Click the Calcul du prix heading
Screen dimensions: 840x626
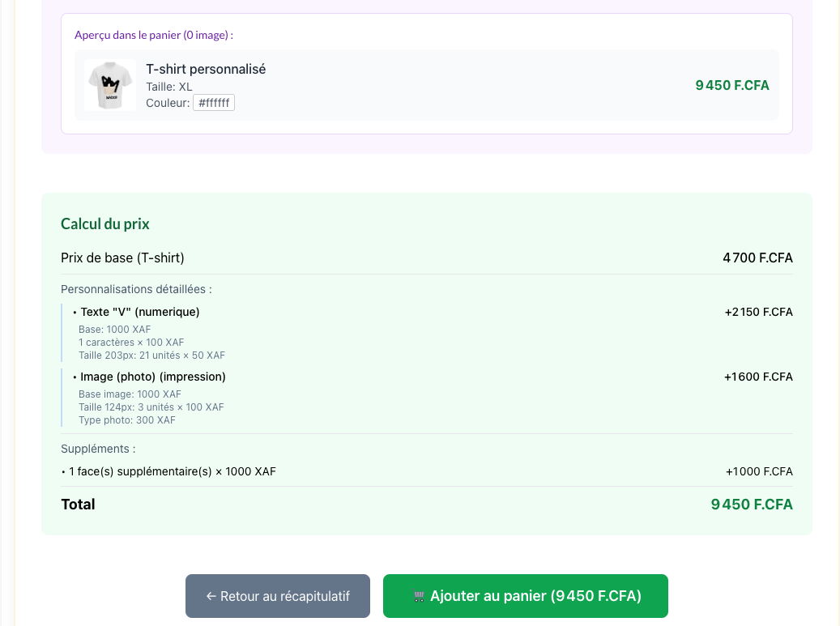(105, 224)
